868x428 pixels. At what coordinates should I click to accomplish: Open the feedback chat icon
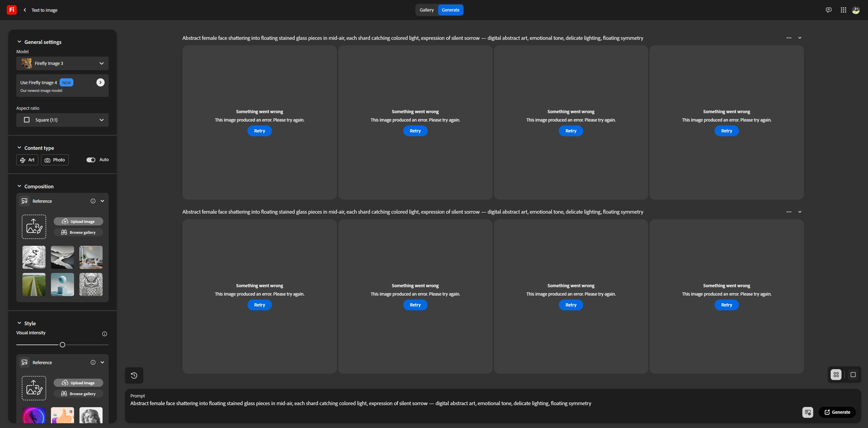828,10
